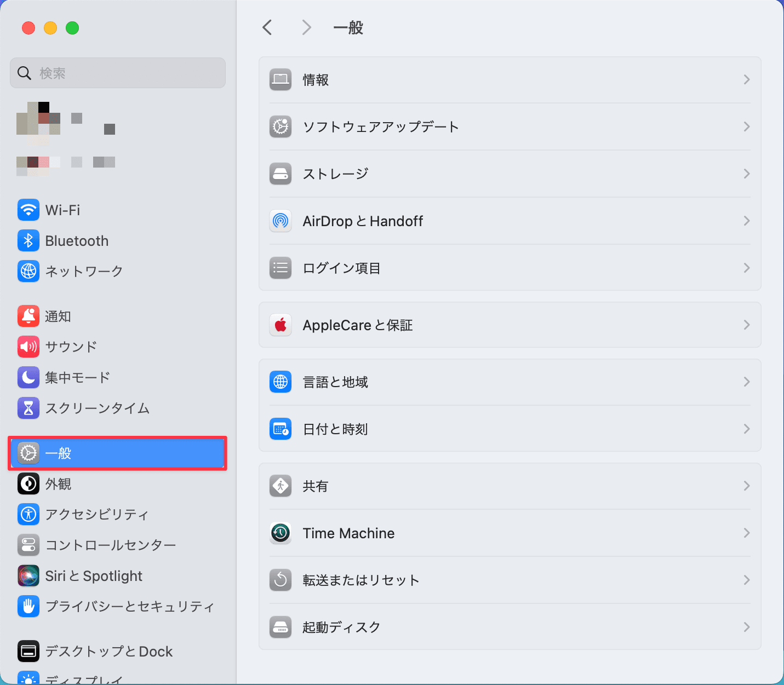This screenshot has height=685, width=784.
Task: Open 転送またはリセット settings
Action: 362,580
